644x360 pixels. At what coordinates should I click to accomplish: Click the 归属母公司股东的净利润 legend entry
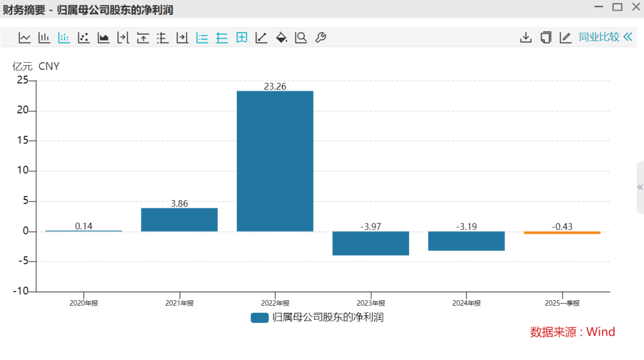coord(327,318)
